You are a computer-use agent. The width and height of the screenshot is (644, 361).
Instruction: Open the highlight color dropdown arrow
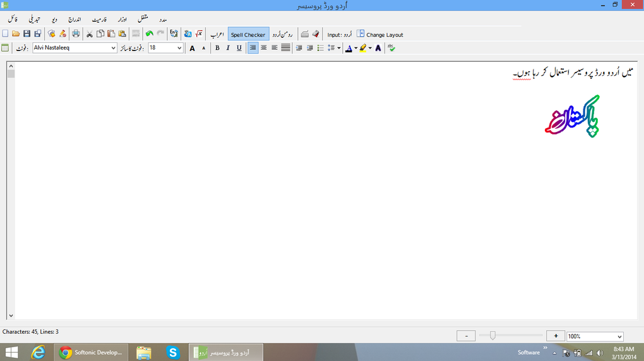click(x=370, y=48)
